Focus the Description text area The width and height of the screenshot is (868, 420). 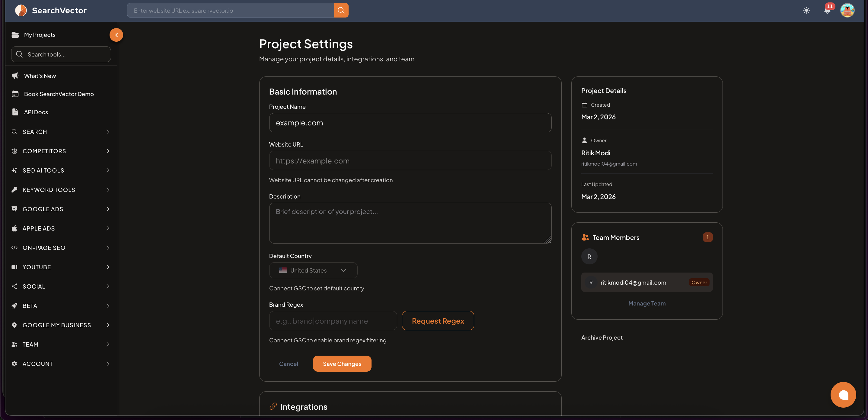[x=410, y=223]
